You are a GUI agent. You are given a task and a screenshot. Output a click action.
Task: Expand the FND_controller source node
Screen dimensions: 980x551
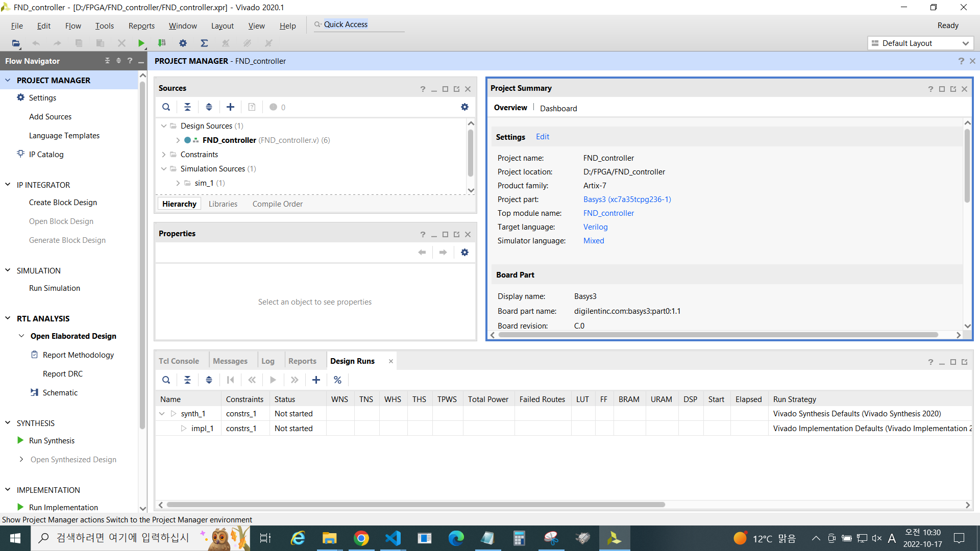[x=178, y=140]
